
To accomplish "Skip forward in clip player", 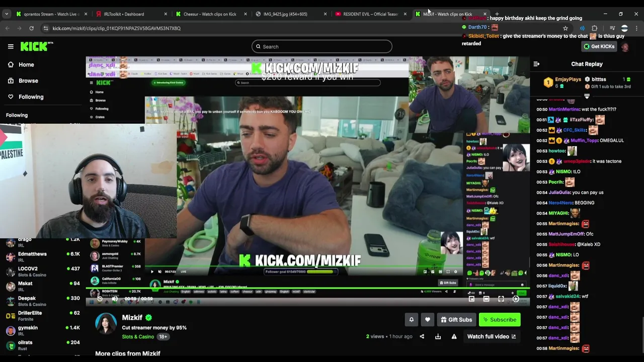I will point(516,299).
